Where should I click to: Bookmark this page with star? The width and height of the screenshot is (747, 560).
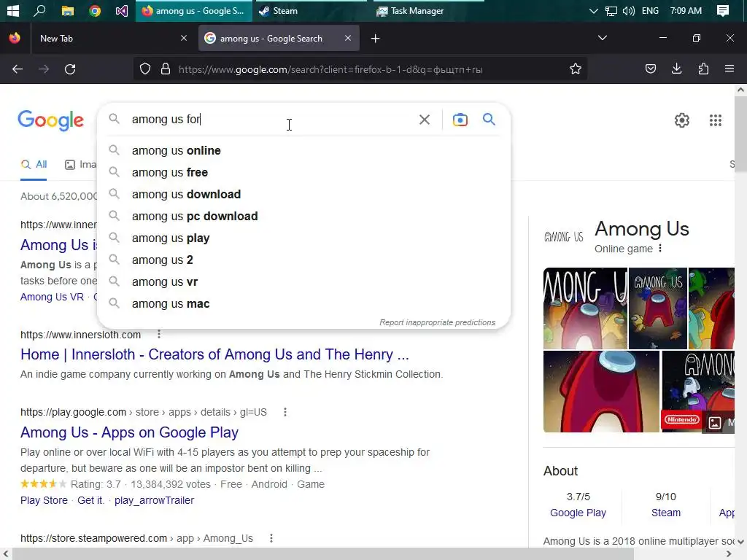pyautogui.click(x=576, y=69)
